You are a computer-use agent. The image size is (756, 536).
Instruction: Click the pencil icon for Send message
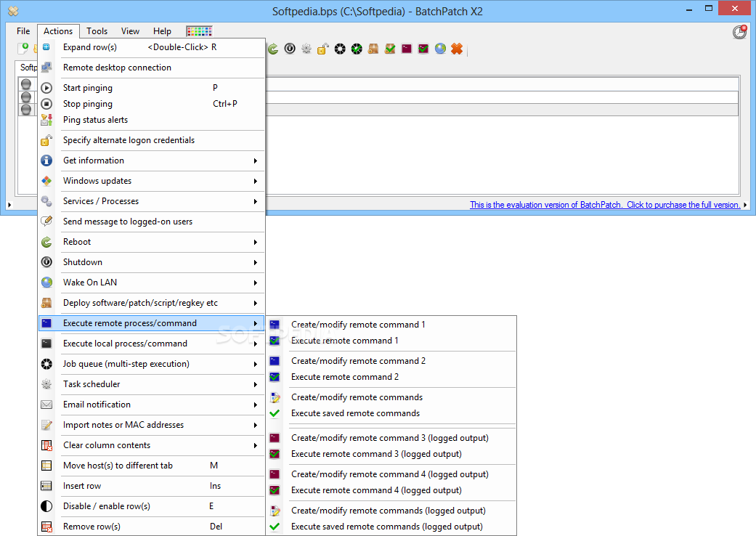click(46, 222)
